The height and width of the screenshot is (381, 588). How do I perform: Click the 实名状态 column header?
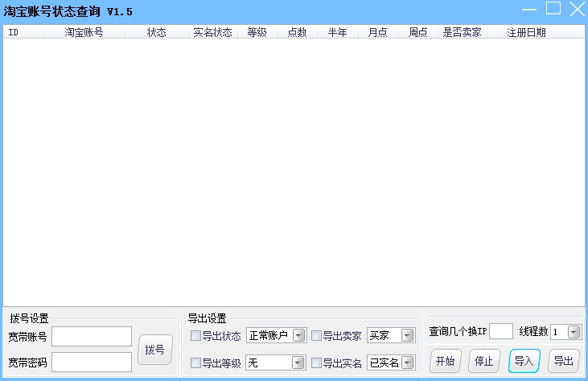[x=213, y=33]
